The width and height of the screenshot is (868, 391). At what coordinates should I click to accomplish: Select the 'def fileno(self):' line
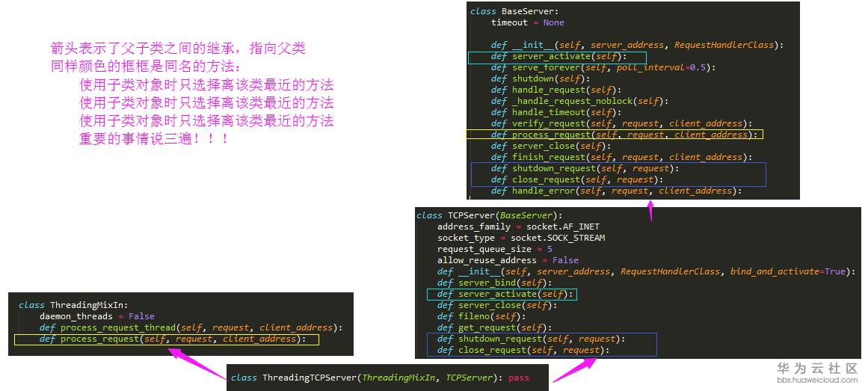point(481,316)
